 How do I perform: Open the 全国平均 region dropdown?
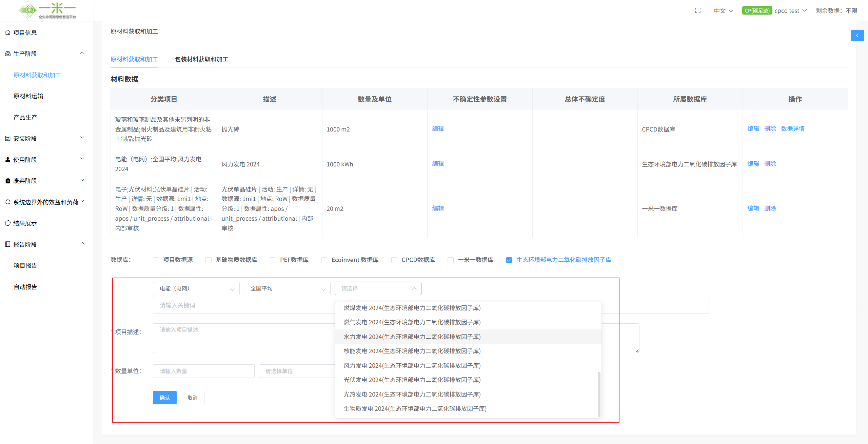click(287, 288)
